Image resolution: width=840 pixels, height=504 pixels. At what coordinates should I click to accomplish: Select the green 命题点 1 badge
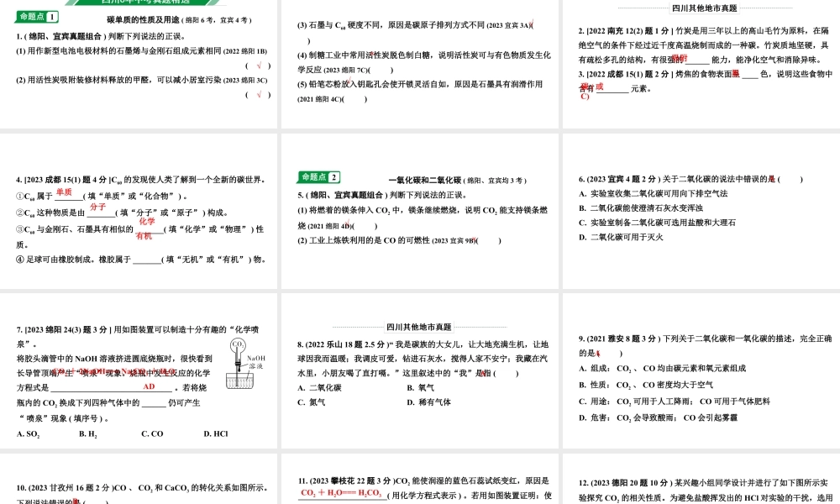point(36,17)
